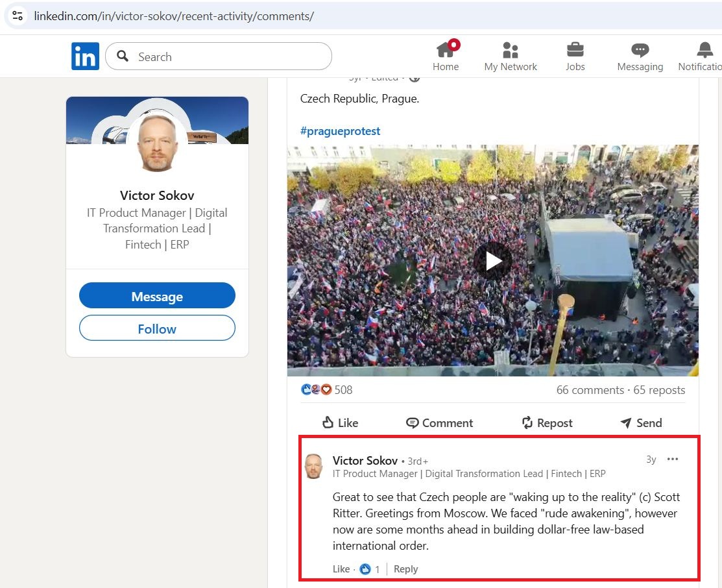Open the #pragueprotest hashtag link
The image size is (722, 588).
click(340, 130)
